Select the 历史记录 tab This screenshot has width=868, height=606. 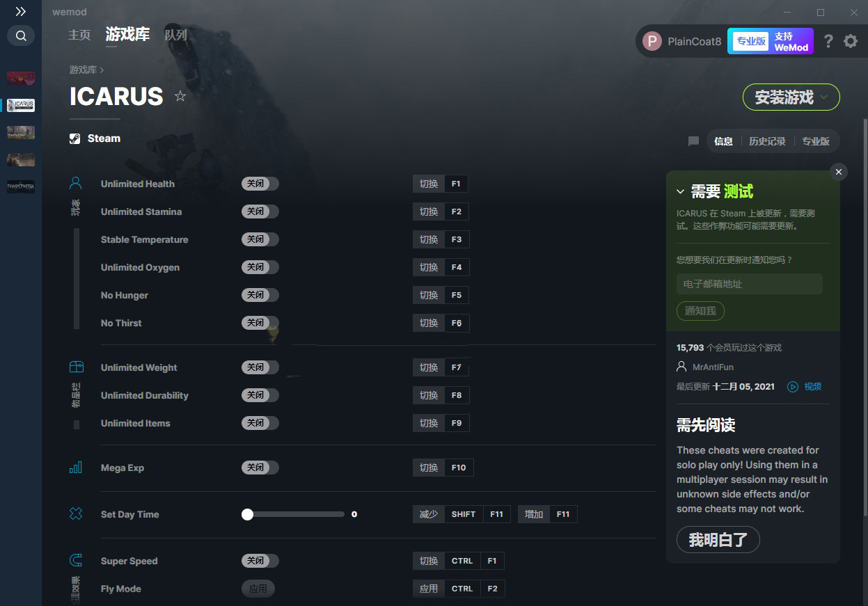[767, 141]
